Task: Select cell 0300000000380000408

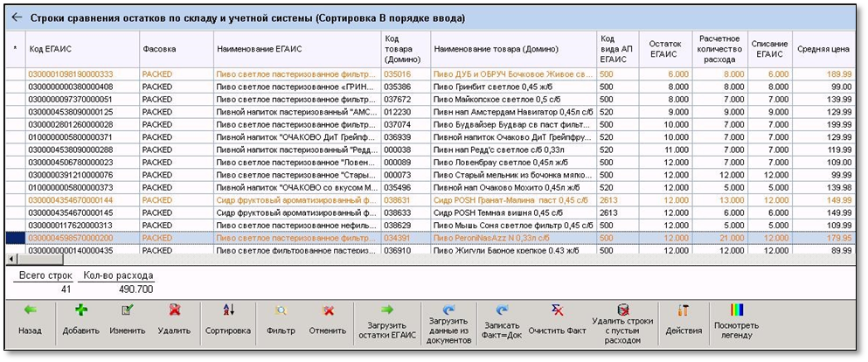Action: point(82,87)
